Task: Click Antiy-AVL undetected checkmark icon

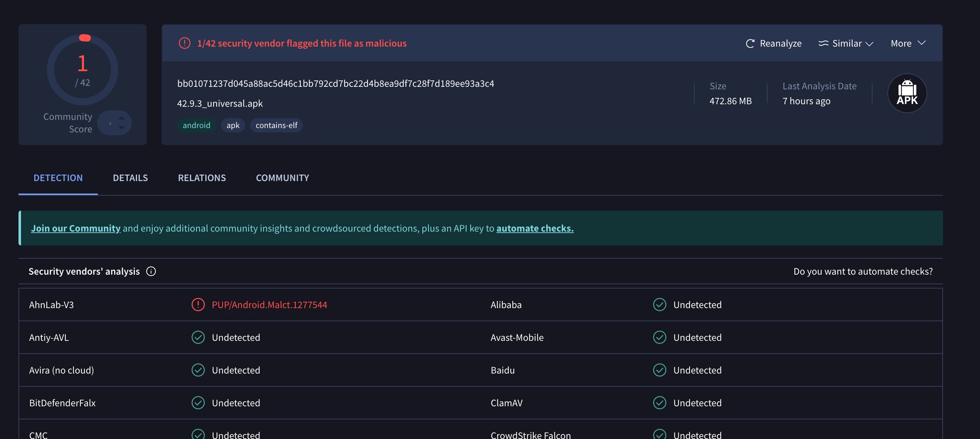Action: tap(198, 337)
